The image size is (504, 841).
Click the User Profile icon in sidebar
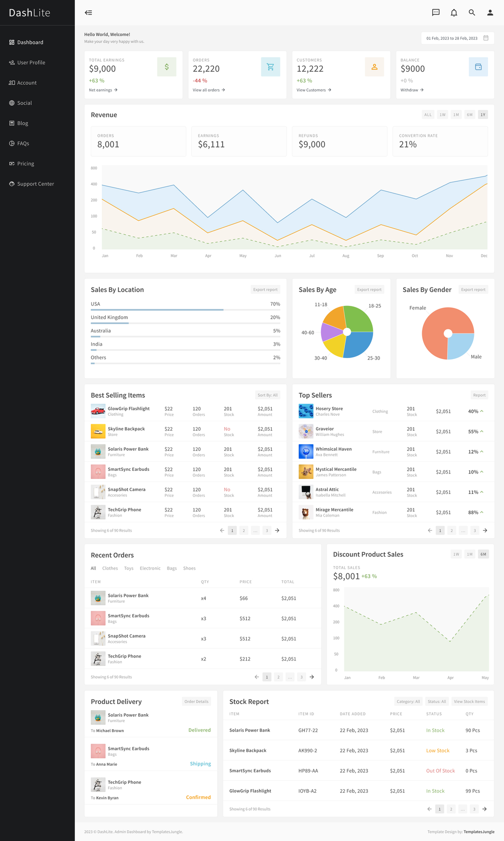pos(12,63)
